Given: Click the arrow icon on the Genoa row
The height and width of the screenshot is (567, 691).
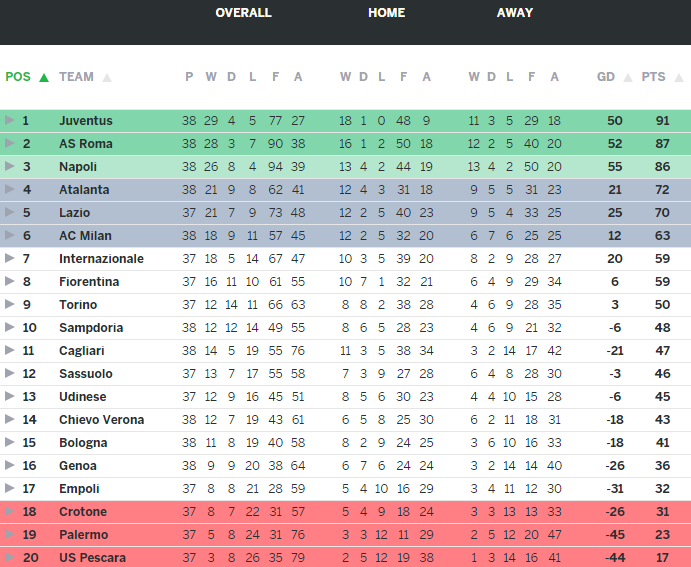Looking at the screenshot, I should click(10, 466).
